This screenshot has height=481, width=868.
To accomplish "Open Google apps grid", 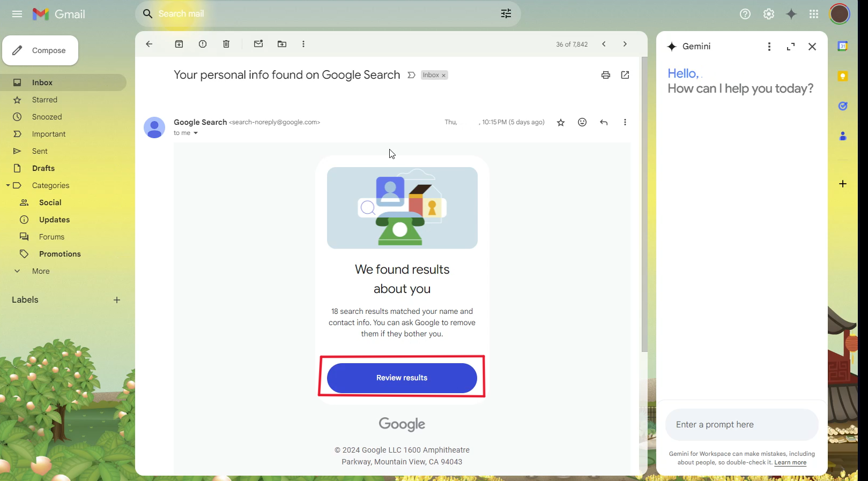I will coord(814,14).
